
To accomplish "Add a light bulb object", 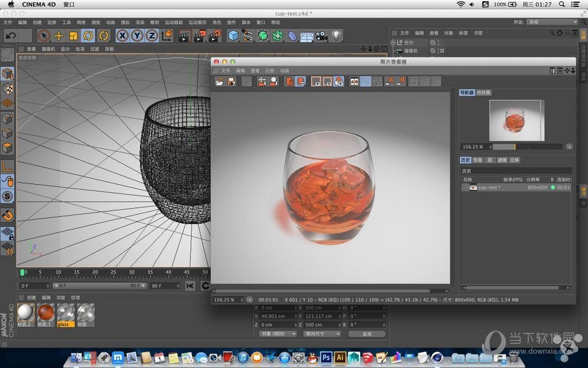I will [x=336, y=36].
